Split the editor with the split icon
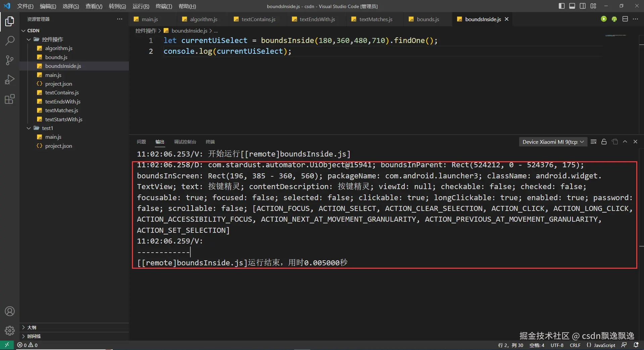This screenshot has width=644, height=350. coord(625,19)
